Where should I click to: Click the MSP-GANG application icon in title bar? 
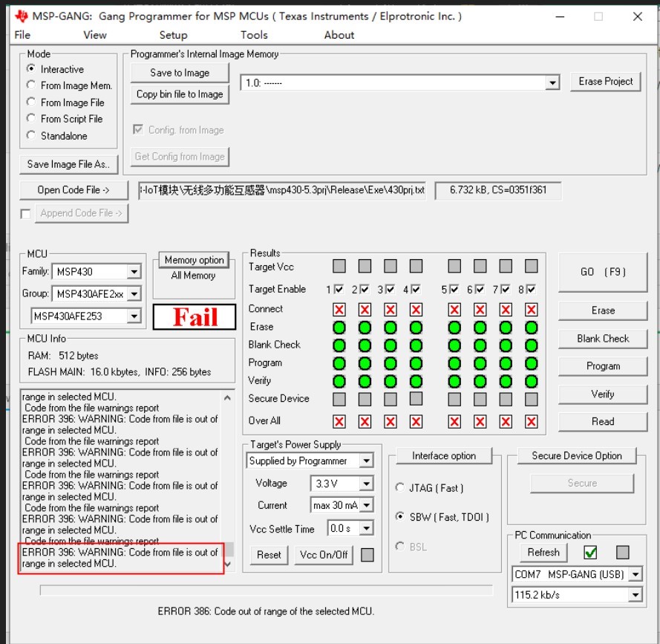pos(22,15)
